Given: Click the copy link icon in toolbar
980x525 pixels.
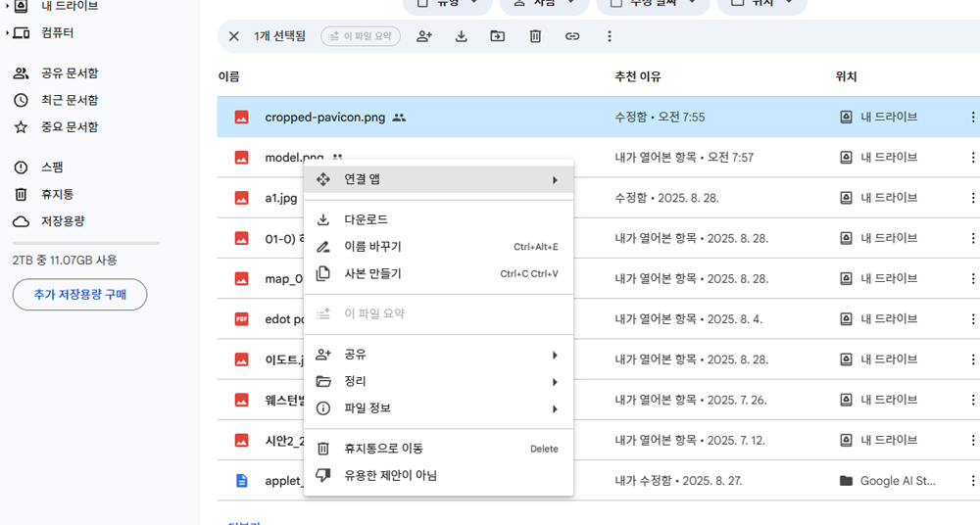Looking at the screenshot, I should click(572, 36).
